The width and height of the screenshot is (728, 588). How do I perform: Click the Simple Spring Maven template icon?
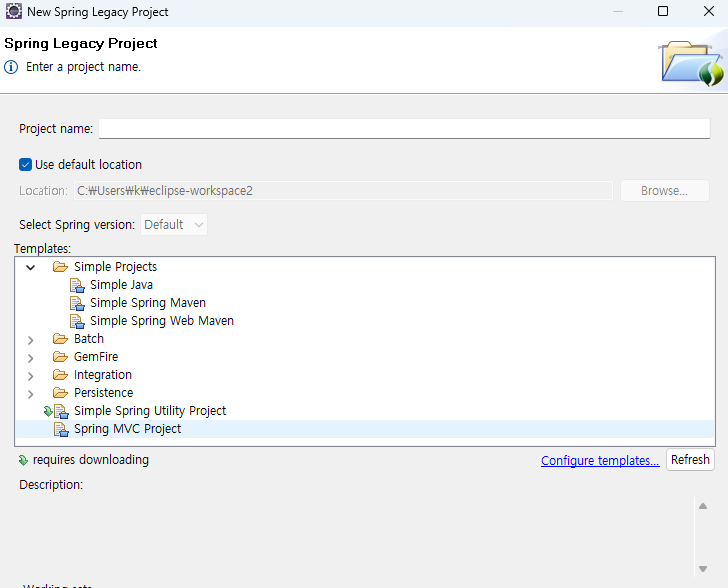coord(77,303)
